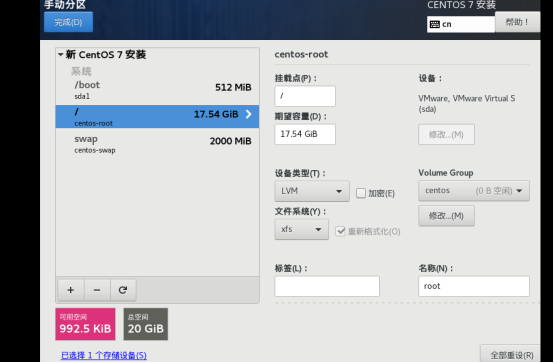Open the xfs file system dropdown
The width and height of the screenshot is (554, 363).
[301, 229]
